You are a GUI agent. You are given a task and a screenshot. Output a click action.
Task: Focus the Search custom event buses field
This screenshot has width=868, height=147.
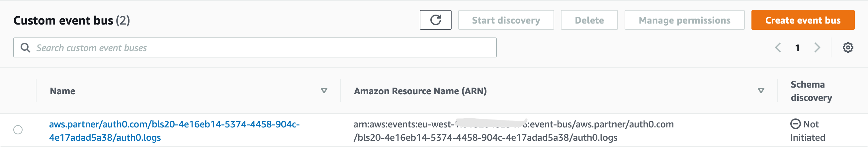click(x=255, y=48)
